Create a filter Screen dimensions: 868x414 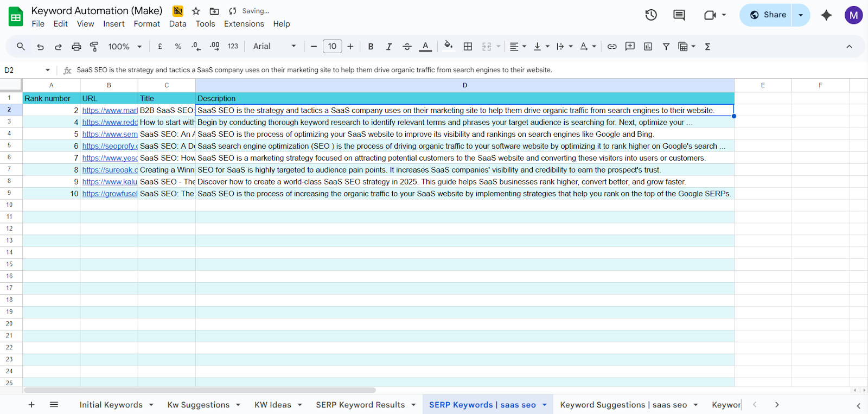[x=666, y=47]
